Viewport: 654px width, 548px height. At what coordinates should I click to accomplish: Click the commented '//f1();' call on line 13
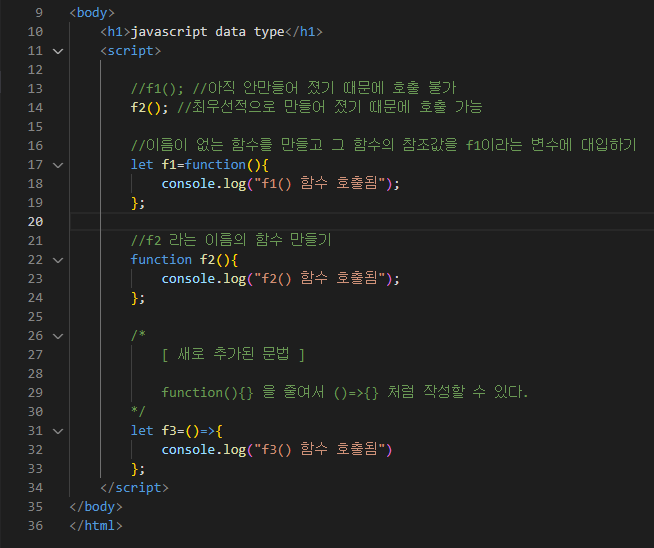point(157,89)
